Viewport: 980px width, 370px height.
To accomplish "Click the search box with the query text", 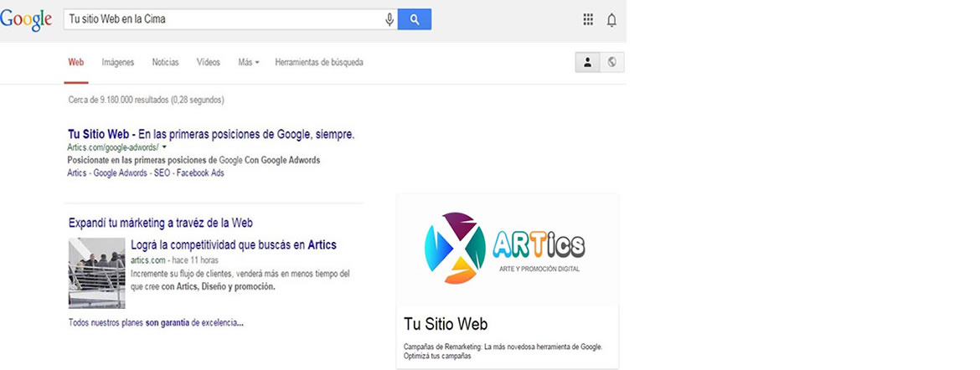I will 230,19.
